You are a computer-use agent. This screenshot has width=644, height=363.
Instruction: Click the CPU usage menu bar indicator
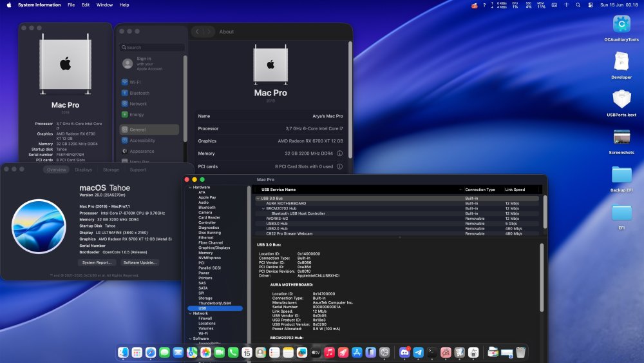pos(515,5)
